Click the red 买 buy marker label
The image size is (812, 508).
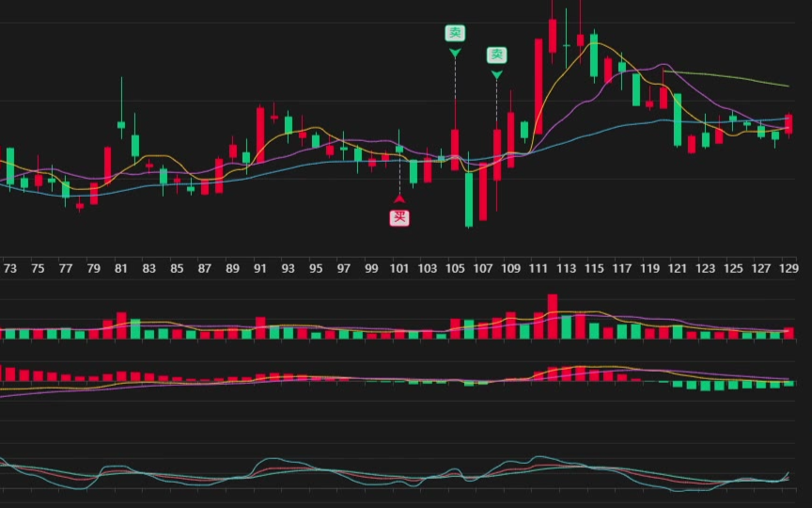[399, 218]
